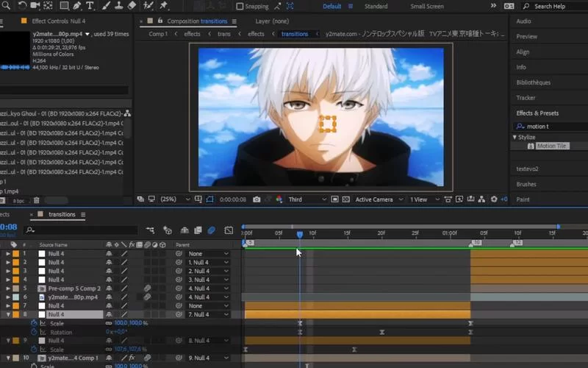Screen dimensions: 588x368
Task: Open magnification ratio dropdown (25%)
Action: point(175,199)
